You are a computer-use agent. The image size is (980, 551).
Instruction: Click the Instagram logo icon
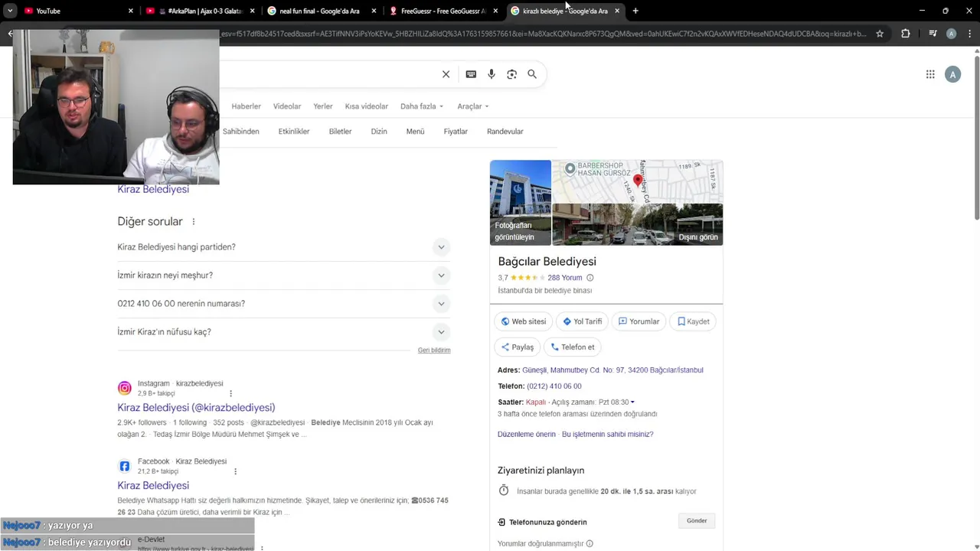pyautogui.click(x=125, y=388)
